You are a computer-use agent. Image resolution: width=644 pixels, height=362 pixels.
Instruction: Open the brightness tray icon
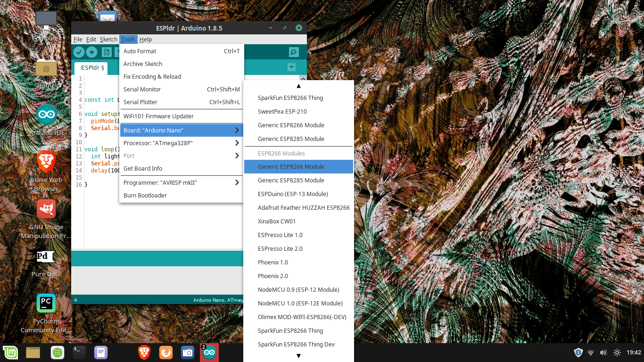click(x=617, y=352)
